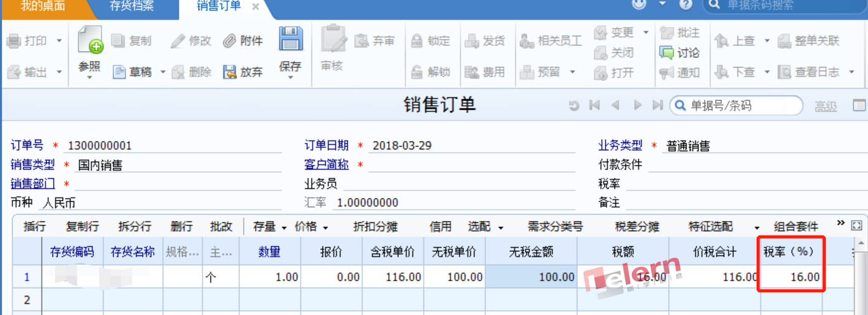
Task: Open the Draft (草稿) dropdown arrow
Action: 163,72
